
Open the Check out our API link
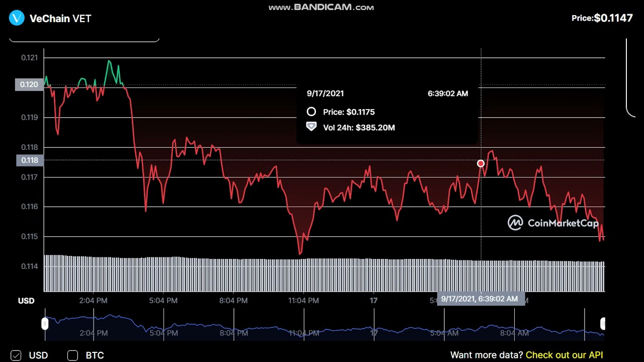click(564, 355)
